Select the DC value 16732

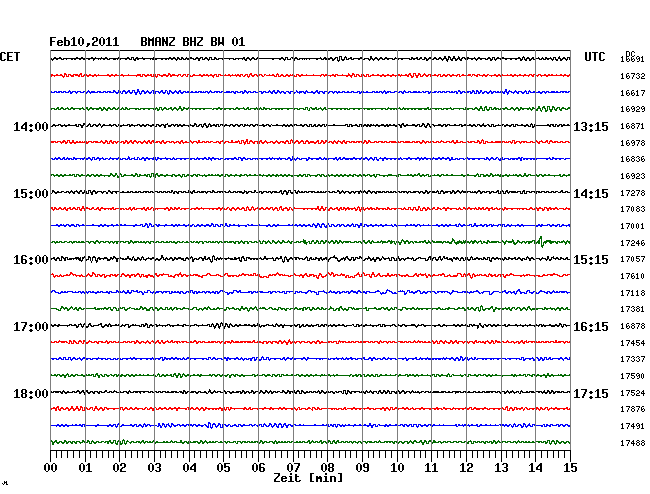tap(633, 76)
